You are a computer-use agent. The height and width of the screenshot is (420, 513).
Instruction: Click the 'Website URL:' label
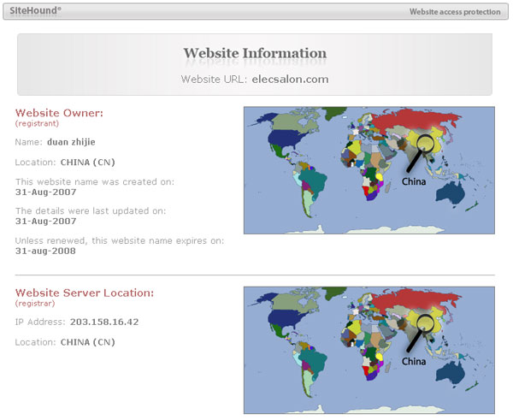[214, 80]
